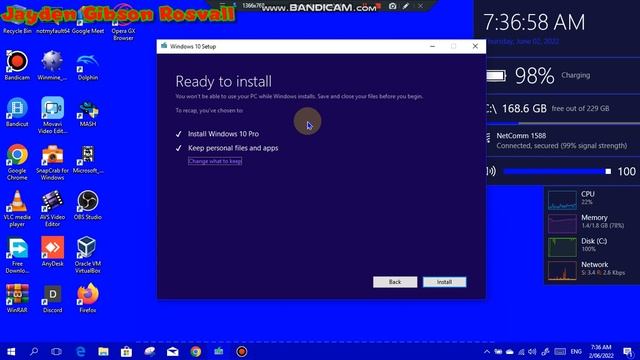640x360 pixels.
Task: Click the volume slider in the widget
Action: coord(557,171)
